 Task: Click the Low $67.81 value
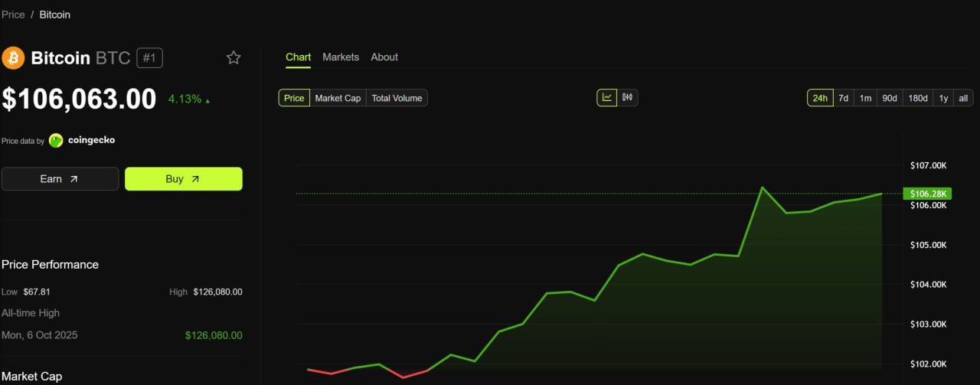[x=37, y=292]
